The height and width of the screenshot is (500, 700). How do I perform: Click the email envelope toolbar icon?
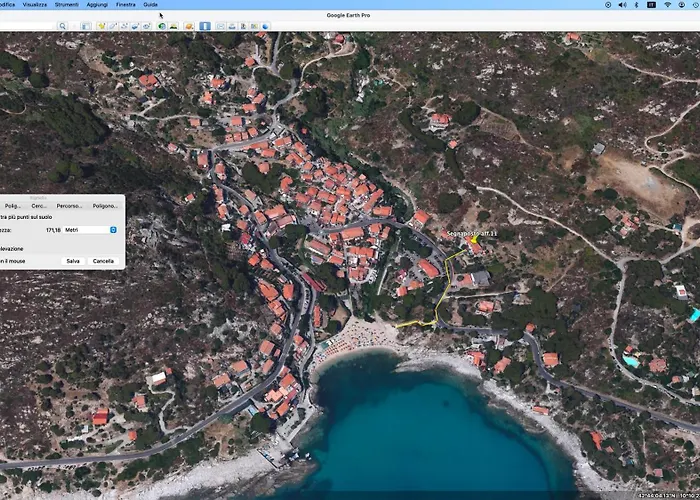tap(221, 25)
